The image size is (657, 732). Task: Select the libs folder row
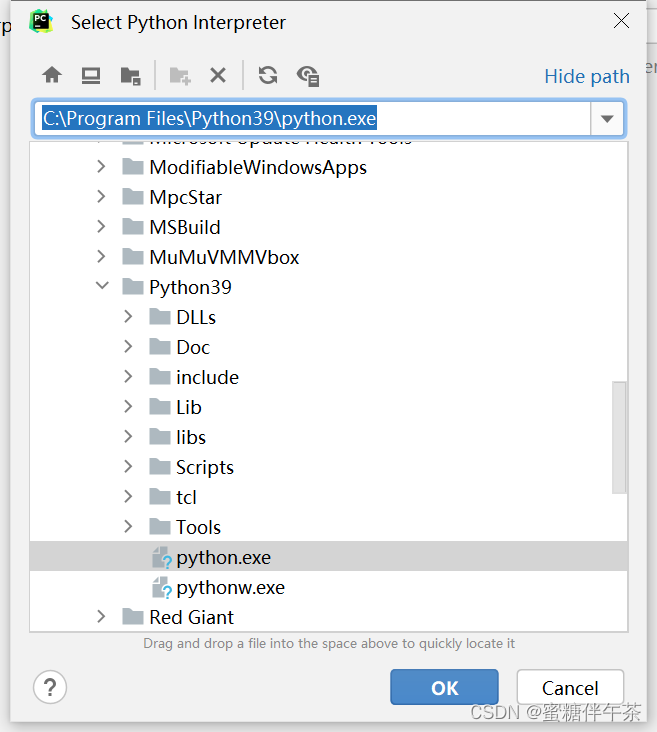tap(329, 437)
